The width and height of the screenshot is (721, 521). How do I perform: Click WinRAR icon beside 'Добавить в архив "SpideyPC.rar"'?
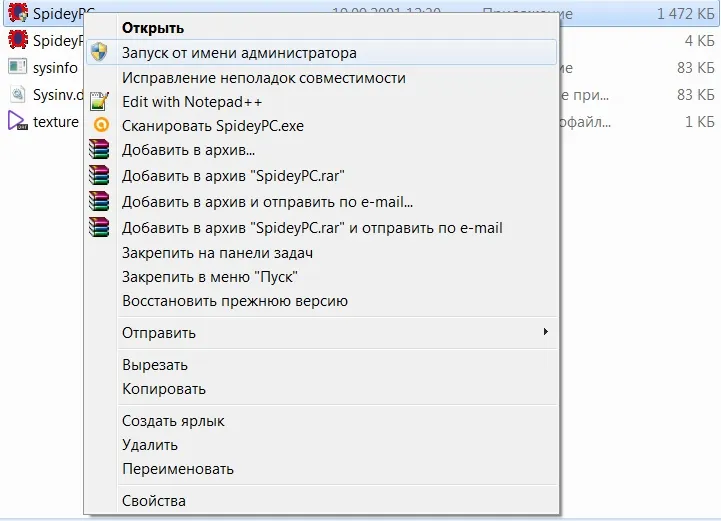pos(98,176)
